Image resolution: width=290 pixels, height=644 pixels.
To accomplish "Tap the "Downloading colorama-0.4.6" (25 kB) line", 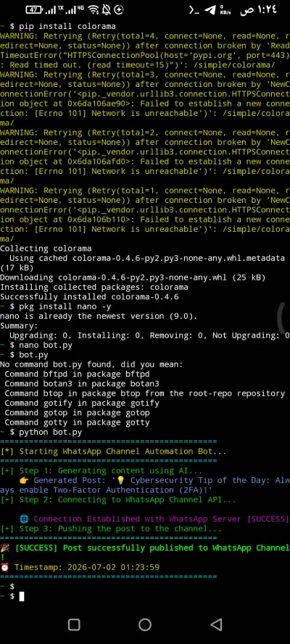I will point(133,277).
